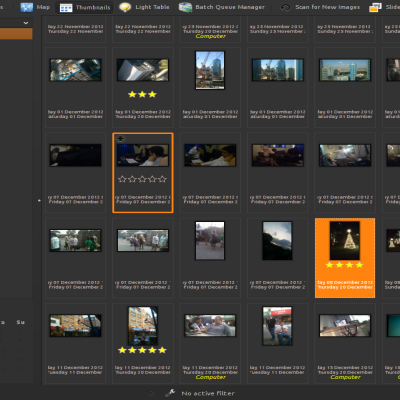Select the skyline with crane panorama thumbnail

(x=278, y=70)
